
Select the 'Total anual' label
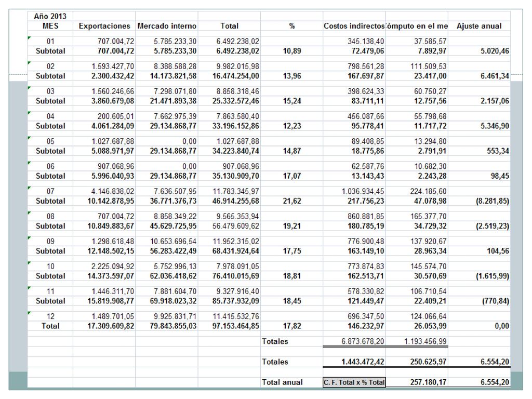(282, 382)
